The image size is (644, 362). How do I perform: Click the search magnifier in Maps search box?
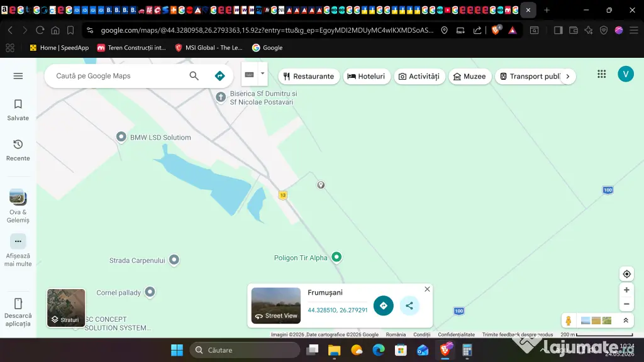[x=194, y=76]
